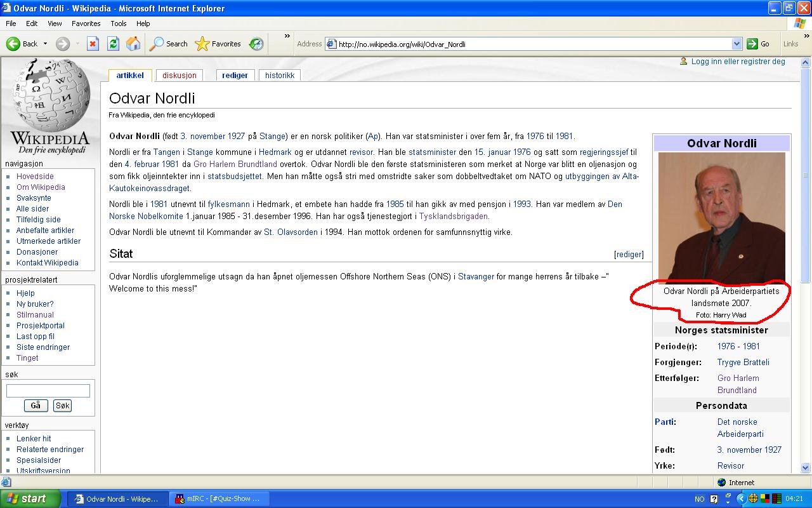The height and width of the screenshot is (508, 812).
Task: Open the Tools menu
Action: (119, 23)
